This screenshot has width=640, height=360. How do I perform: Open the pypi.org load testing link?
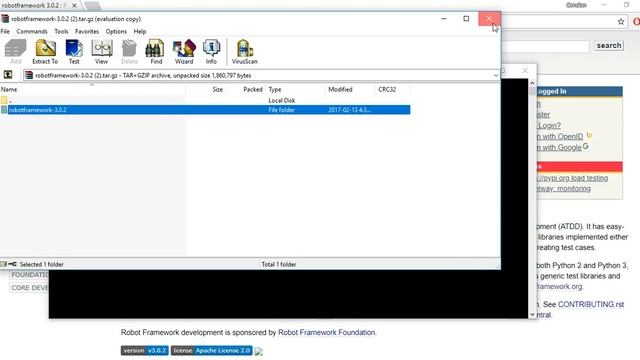573,178
